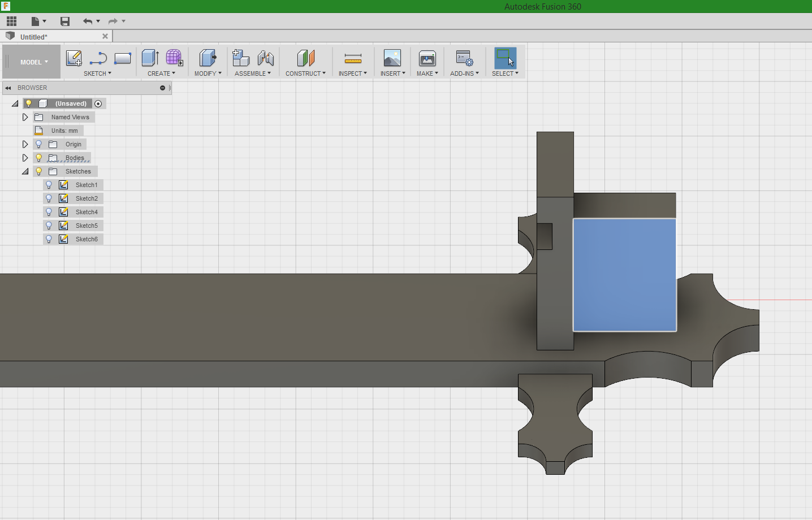Toggle visibility of the Origin folder
812x520 pixels.
pos(39,144)
